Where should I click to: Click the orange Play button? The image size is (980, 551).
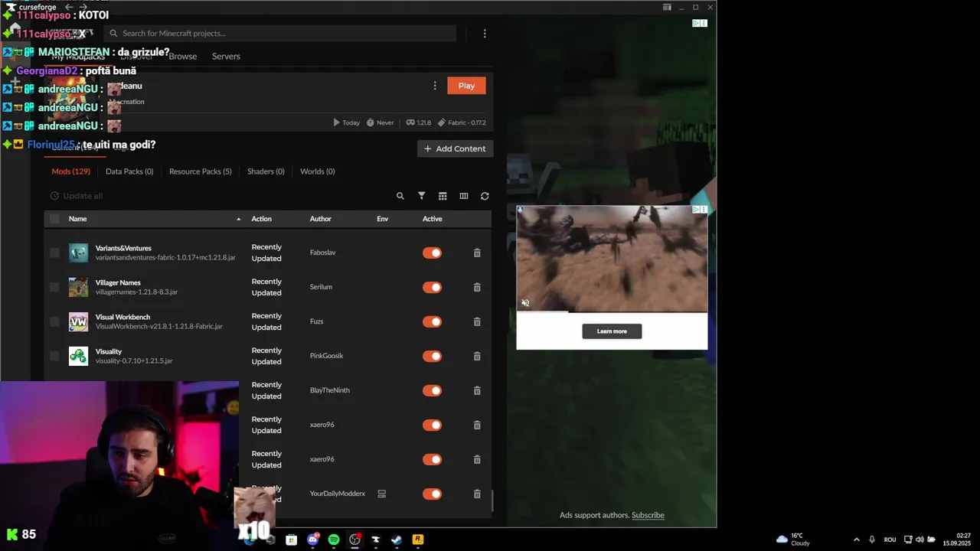[466, 86]
